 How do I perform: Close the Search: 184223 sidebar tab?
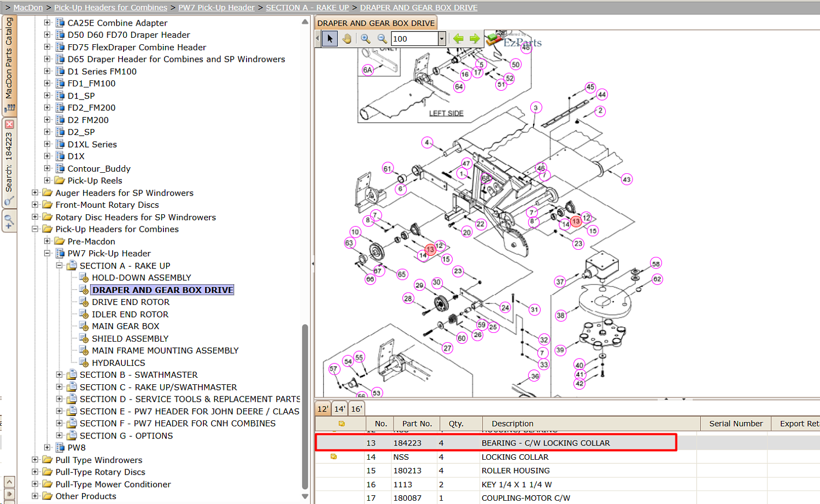(9, 125)
